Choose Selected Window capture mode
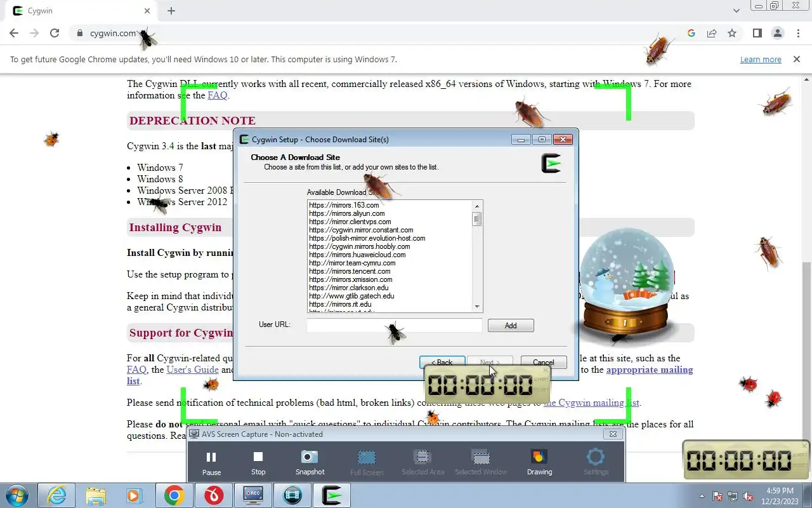This screenshot has height=508, width=812. click(481, 463)
